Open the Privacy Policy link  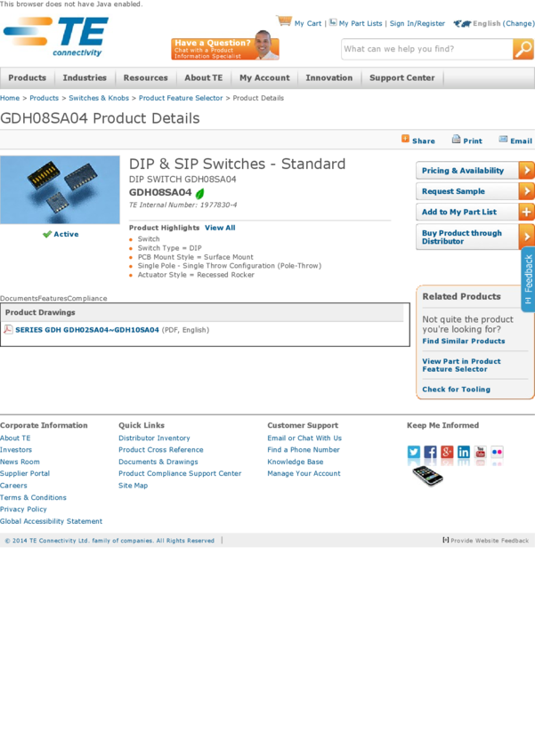click(x=23, y=509)
